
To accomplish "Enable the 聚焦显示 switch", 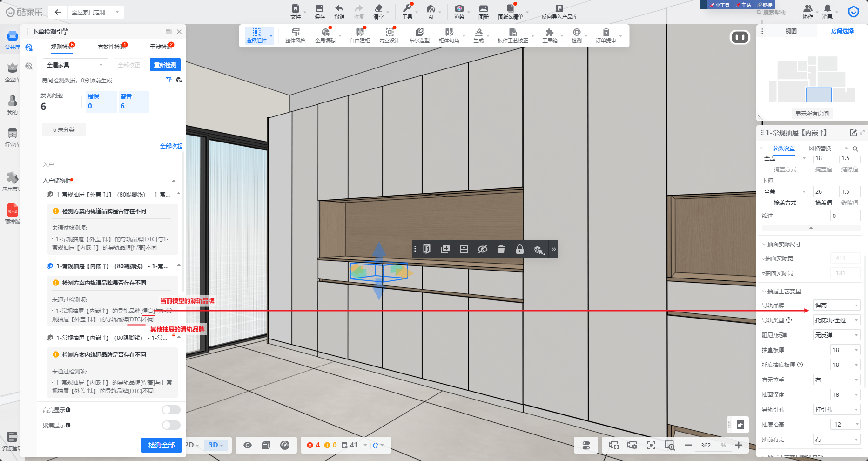I will pyautogui.click(x=171, y=425).
